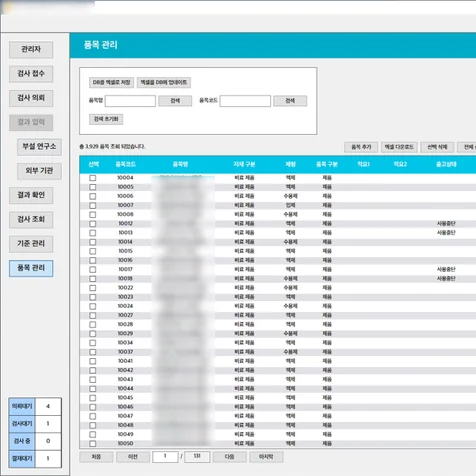Click the 검색 초기화 reset button
476x476 pixels.
click(106, 119)
